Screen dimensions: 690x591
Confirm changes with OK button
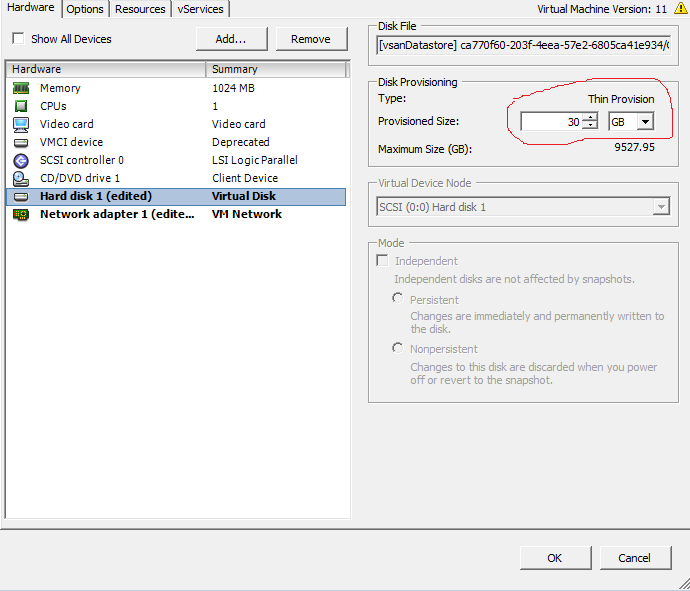[555, 558]
